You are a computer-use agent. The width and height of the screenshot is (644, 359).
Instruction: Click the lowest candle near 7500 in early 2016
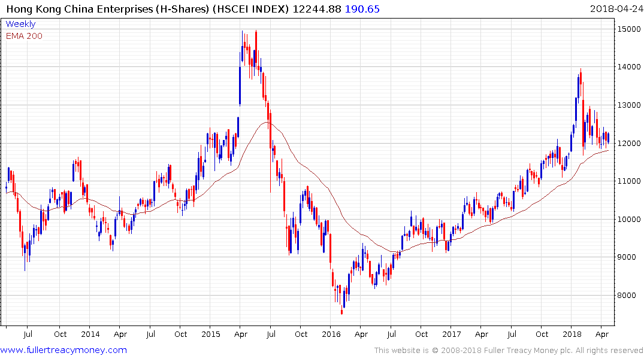click(x=342, y=309)
